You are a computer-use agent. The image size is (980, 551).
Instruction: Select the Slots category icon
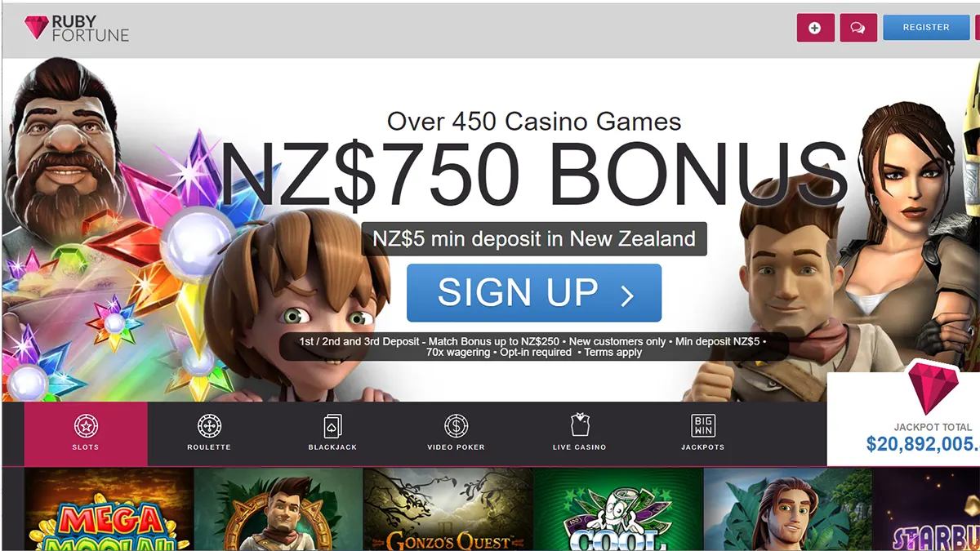tap(86, 425)
